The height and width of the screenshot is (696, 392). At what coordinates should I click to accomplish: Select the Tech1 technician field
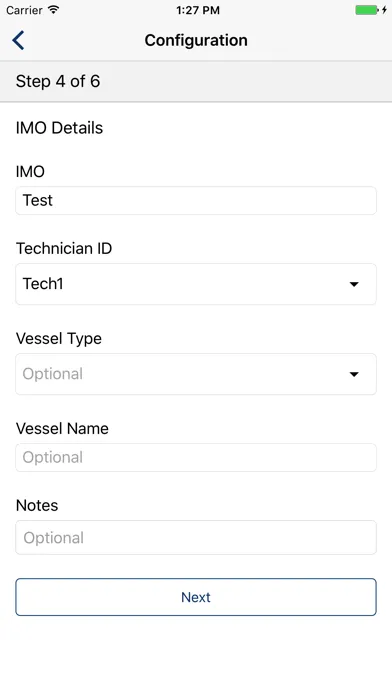click(x=196, y=284)
